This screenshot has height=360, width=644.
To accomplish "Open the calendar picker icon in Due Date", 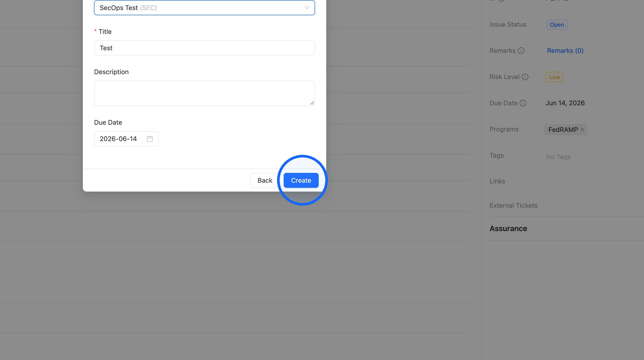I will pos(150,139).
